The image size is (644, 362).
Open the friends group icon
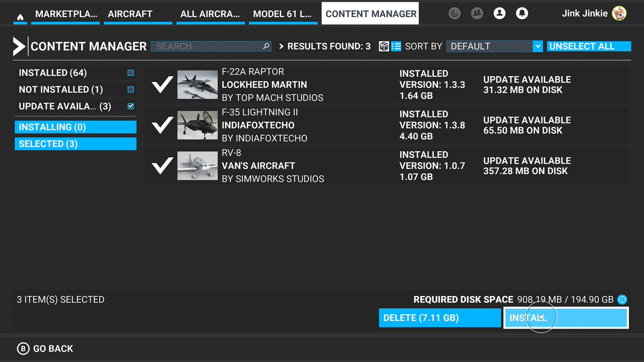tap(477, 13)
